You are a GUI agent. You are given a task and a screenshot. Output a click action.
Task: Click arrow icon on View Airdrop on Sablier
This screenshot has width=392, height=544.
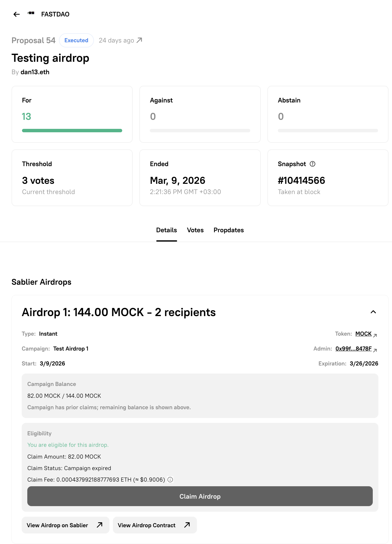(100, 525)
